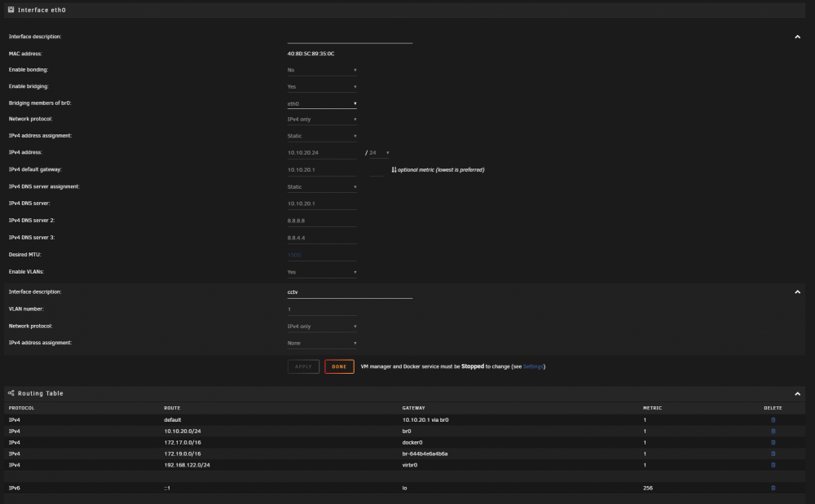Click the Done button
815x504 pixels.
339,366
